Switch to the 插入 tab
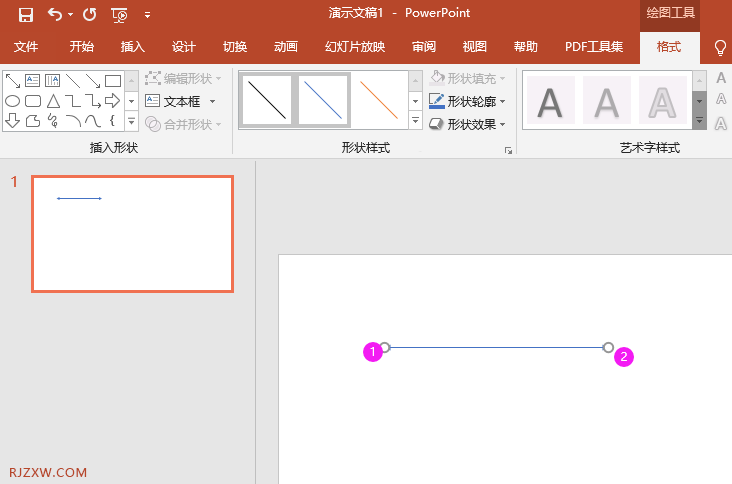Image resolution: width=732 pixels, height=484 pixels. pyautogui.click(x=133, y=47)
